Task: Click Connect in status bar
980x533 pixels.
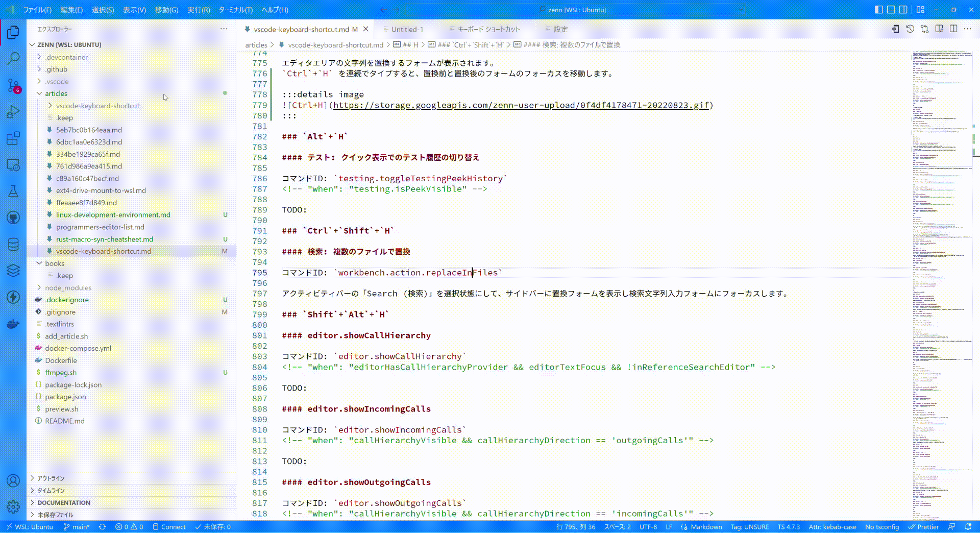Action: point(169,527)
